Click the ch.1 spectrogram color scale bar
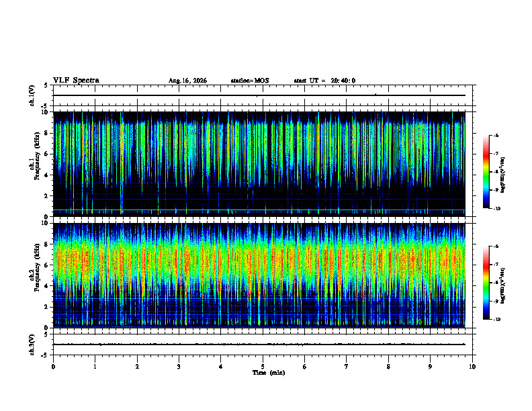The width and height of the screenshot is (532, 411). click(x=486, y=172)
